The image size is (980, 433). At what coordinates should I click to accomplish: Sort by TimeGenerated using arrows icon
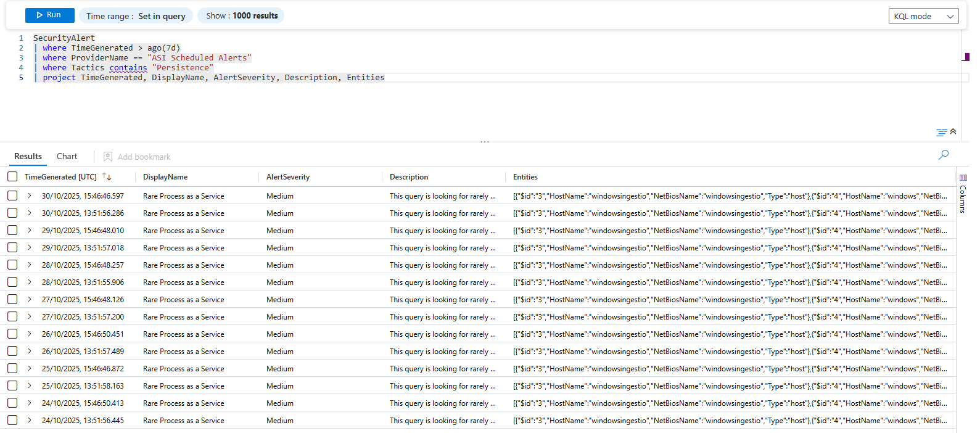point(107,177)
